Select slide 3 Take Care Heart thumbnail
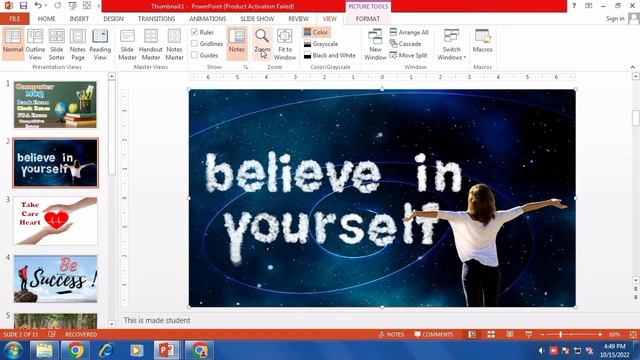This screenshot has height=360, width=640. pyautogui.click(x=56, y=221)
